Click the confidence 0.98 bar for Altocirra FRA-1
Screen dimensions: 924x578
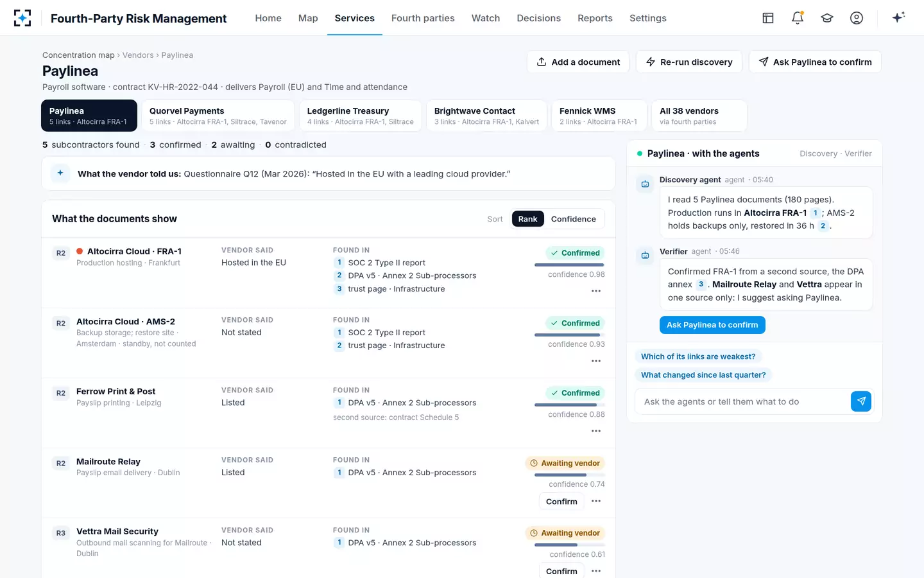(570, 265)
